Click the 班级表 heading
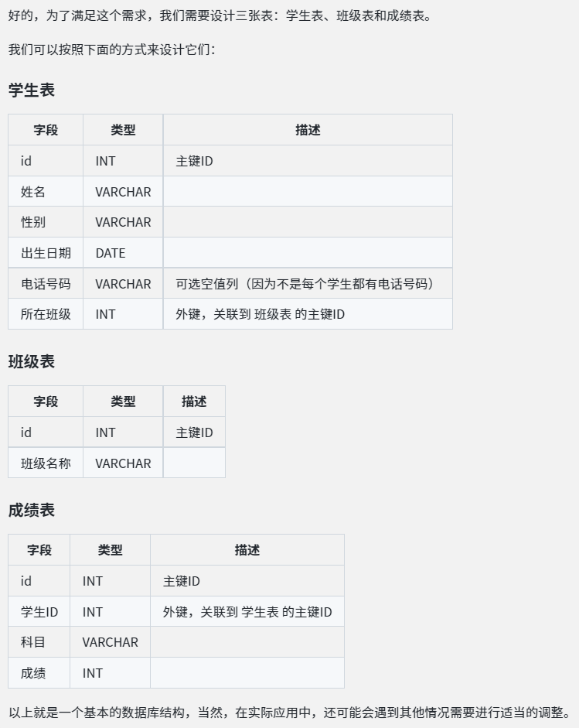Image resolution: width=579 pixels, height=728 pixels. pos(32,361)
